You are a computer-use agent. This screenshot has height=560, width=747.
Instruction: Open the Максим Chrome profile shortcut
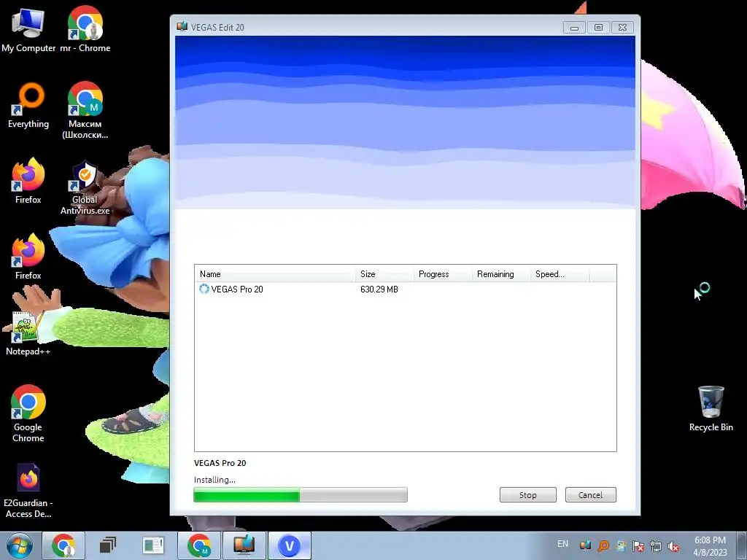click(85, 111)
